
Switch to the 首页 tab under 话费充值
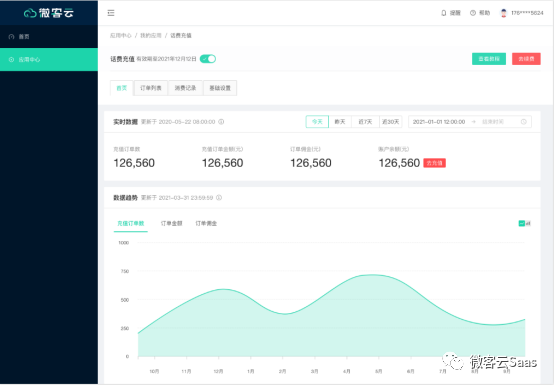tap(122, 88)
